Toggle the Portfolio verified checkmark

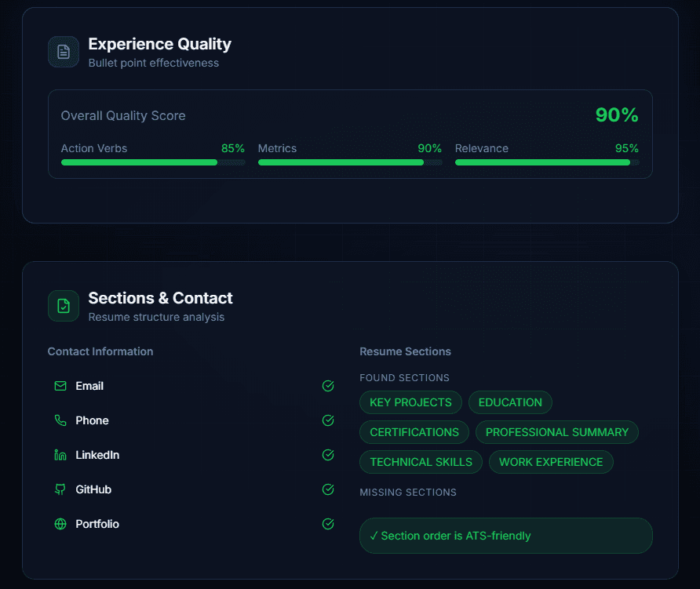328,524
